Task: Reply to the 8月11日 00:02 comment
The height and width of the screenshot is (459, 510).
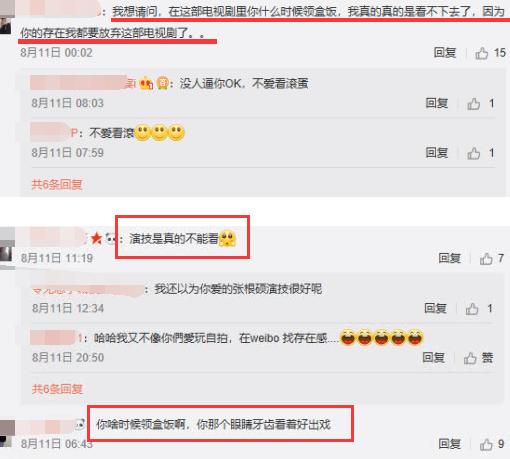Action: tap(445, 53)
